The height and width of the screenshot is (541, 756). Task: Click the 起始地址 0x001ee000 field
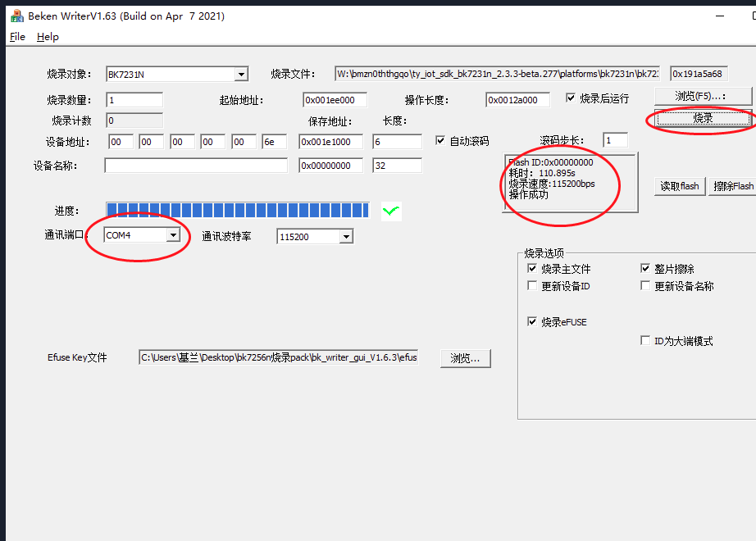[335, 100]
